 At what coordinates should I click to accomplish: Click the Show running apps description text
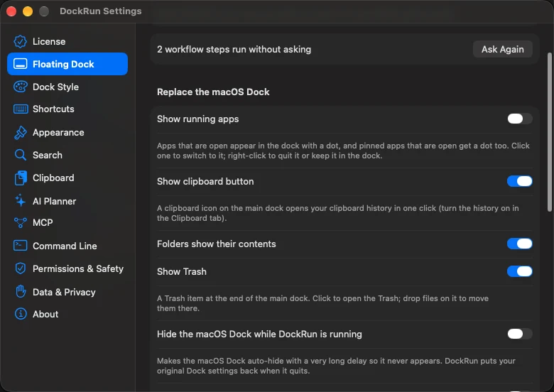pos(343,151)
